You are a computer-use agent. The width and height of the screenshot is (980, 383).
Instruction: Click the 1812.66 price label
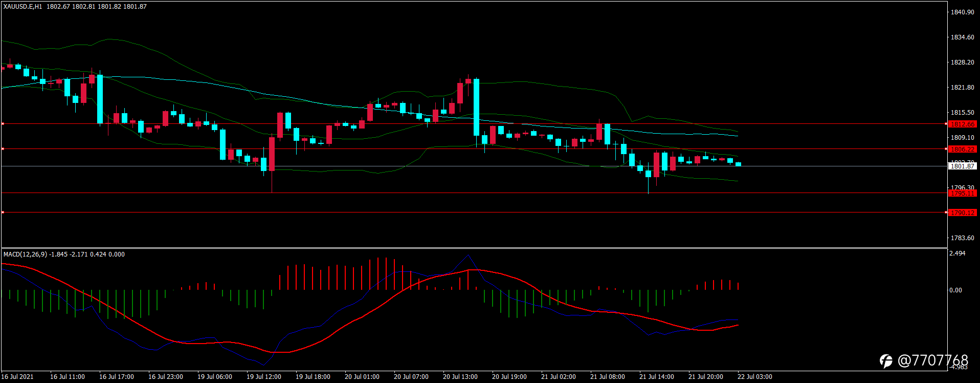point(962,124)
